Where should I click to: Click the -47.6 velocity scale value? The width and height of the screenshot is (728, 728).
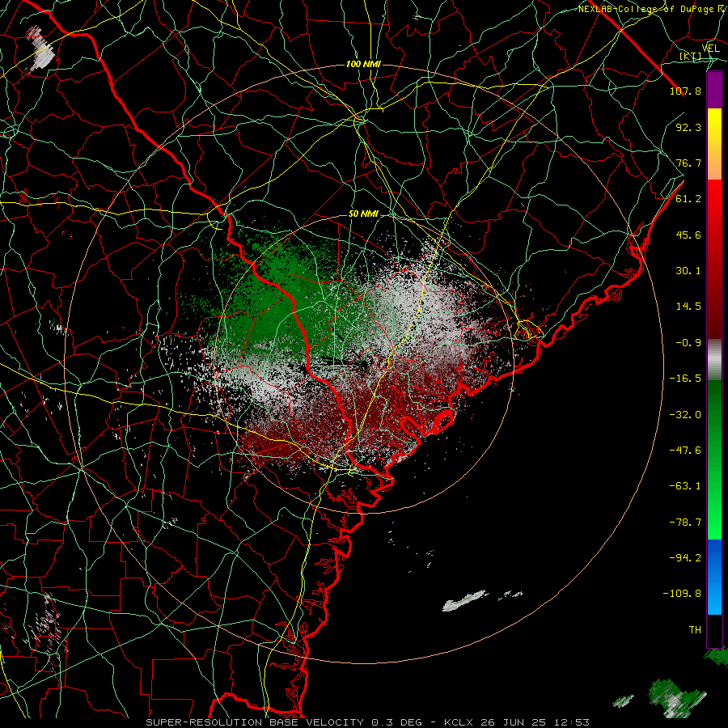pyautogui.click(x=685, y=451)
